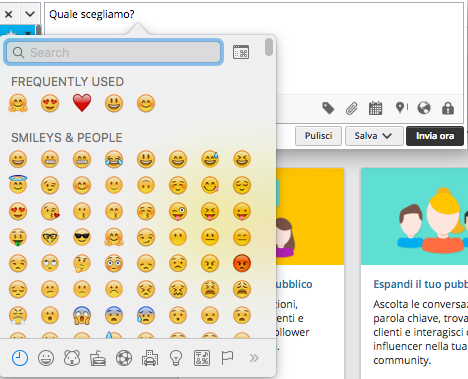
Task: Choose the nerd glasses face emoji
Action: [50, 237]
